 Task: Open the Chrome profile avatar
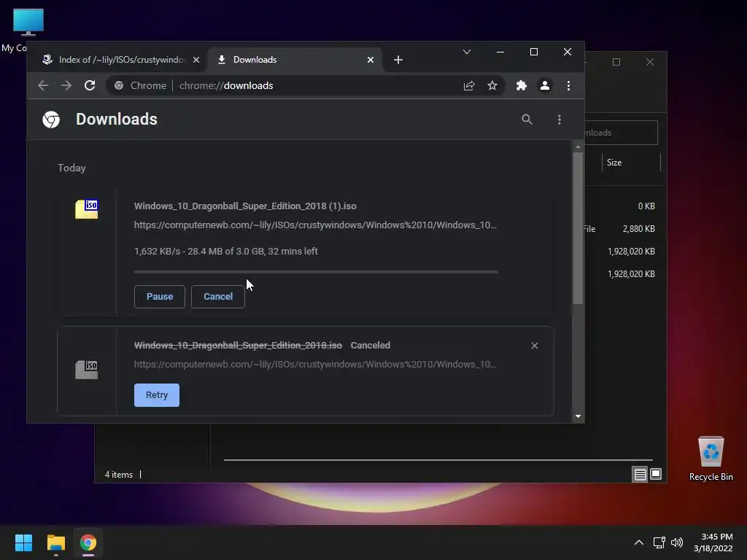544,86
